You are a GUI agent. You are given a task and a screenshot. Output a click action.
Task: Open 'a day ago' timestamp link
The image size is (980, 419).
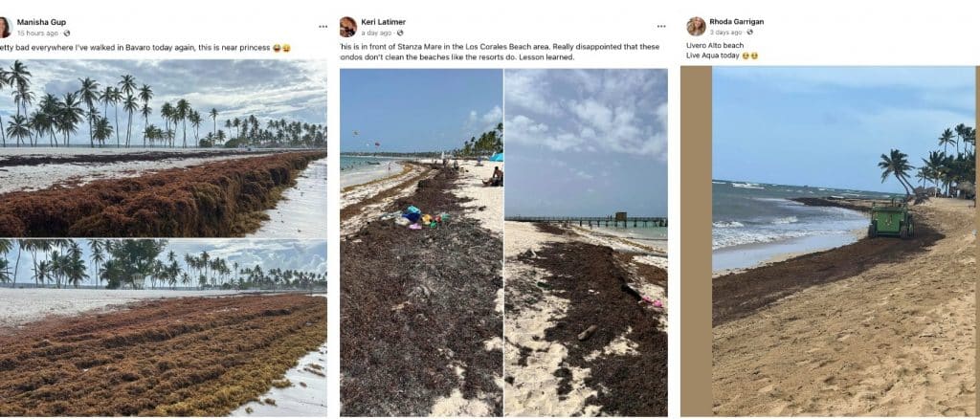click(376, 33)
